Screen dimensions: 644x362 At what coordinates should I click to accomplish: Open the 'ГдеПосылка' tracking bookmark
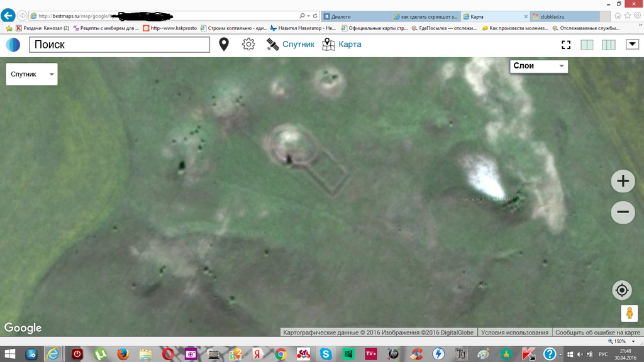(444, 28)
